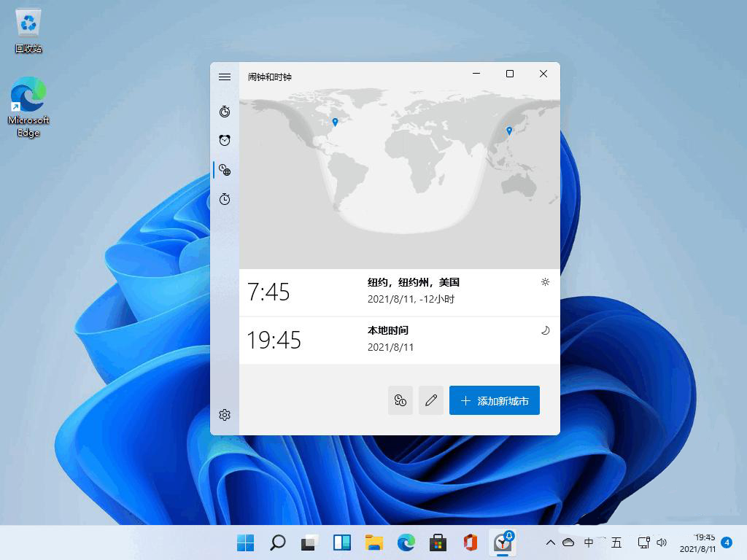The image size is (747, 560).
Task: Click the moon night icon for local time
Action: pos(545,330)
